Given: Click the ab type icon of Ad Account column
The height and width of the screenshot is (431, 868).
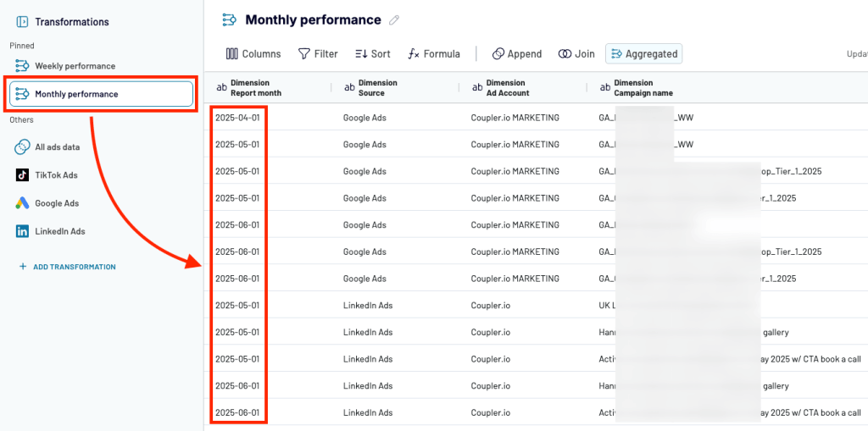Looking at the screenshot, I should point(477,87).
